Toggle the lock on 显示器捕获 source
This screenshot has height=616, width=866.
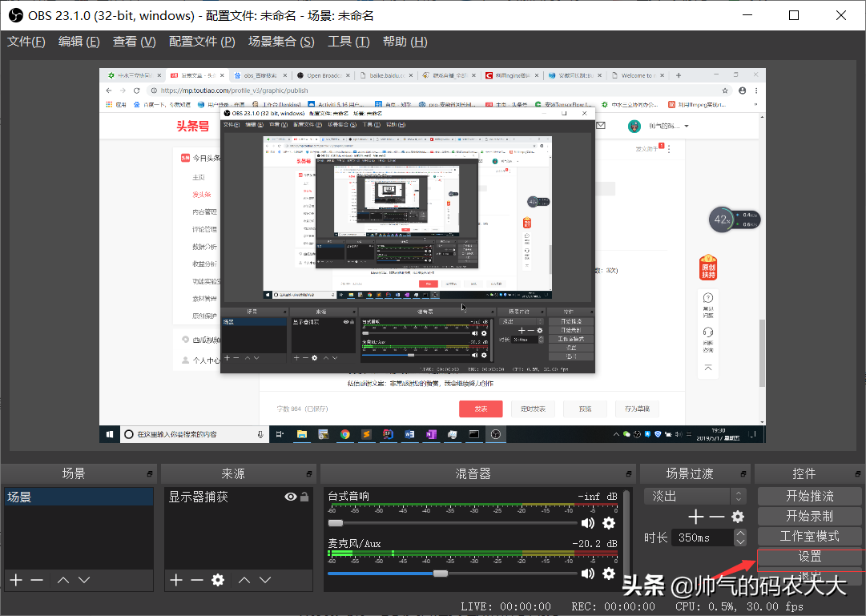(304, 497)
